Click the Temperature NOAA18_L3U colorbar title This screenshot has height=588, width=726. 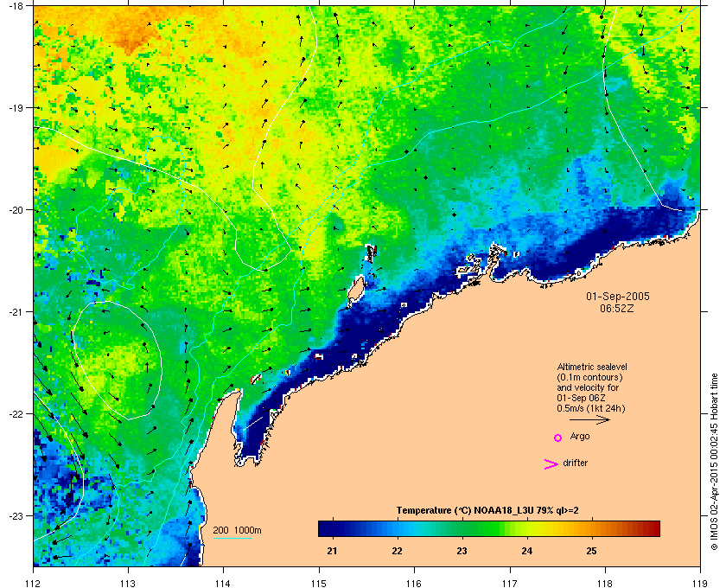tap(487, 511)
